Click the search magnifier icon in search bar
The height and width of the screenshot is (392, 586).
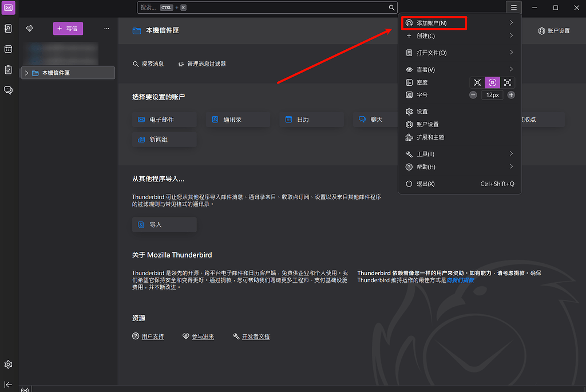coord(391,7)
